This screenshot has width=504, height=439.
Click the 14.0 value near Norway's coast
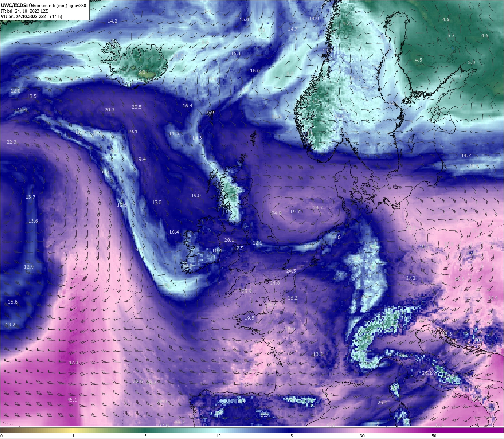[314, 19]
